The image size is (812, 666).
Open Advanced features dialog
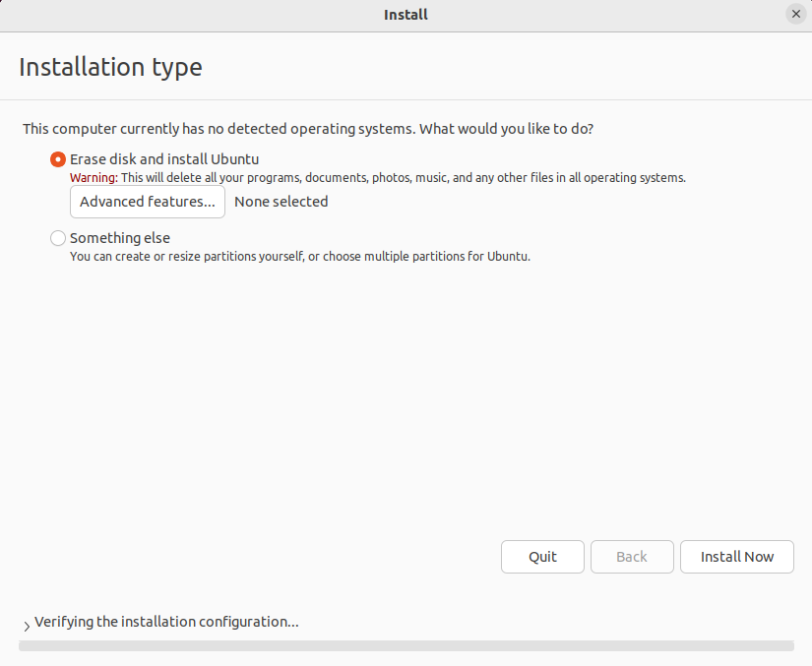click(148, 202)
